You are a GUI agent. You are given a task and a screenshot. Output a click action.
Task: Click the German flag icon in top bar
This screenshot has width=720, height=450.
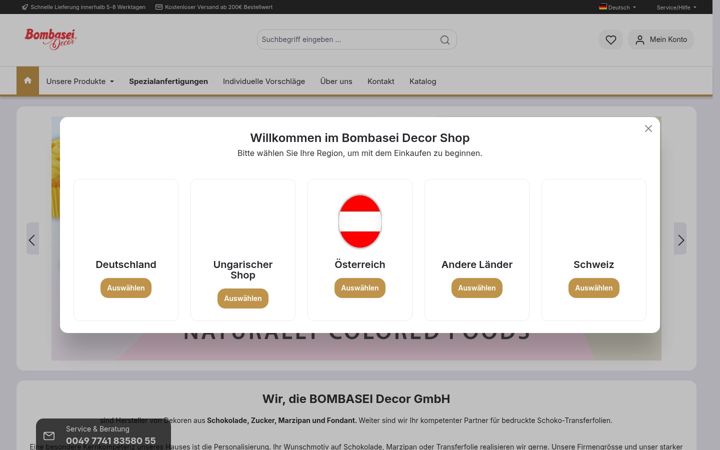pyautogui.click(x=603, y=7)
